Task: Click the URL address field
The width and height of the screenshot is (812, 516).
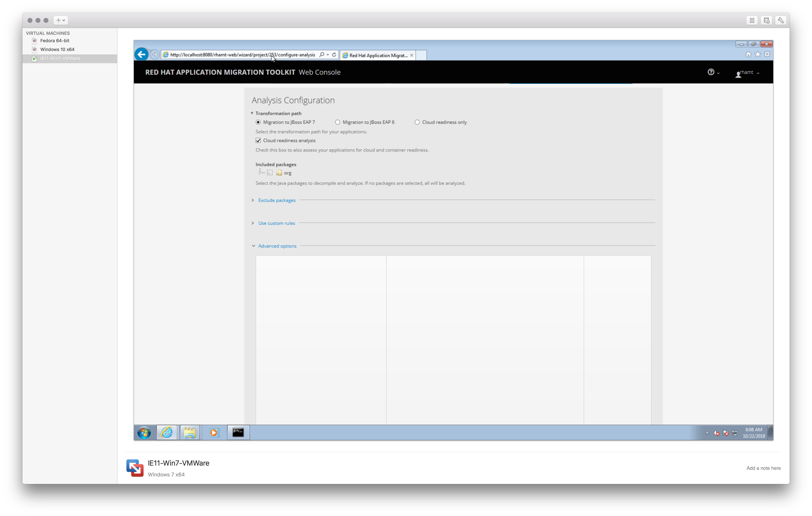Action: point(242,55)
